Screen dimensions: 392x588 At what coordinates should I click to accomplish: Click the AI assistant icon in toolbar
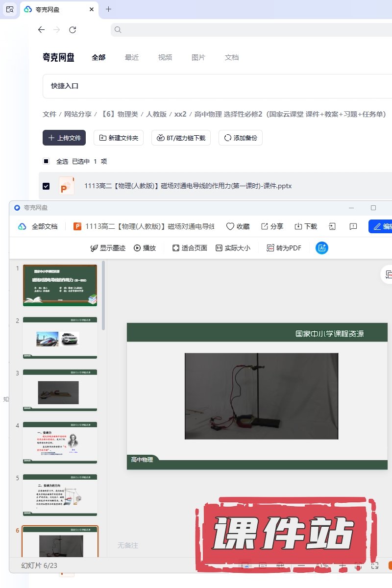322,248
